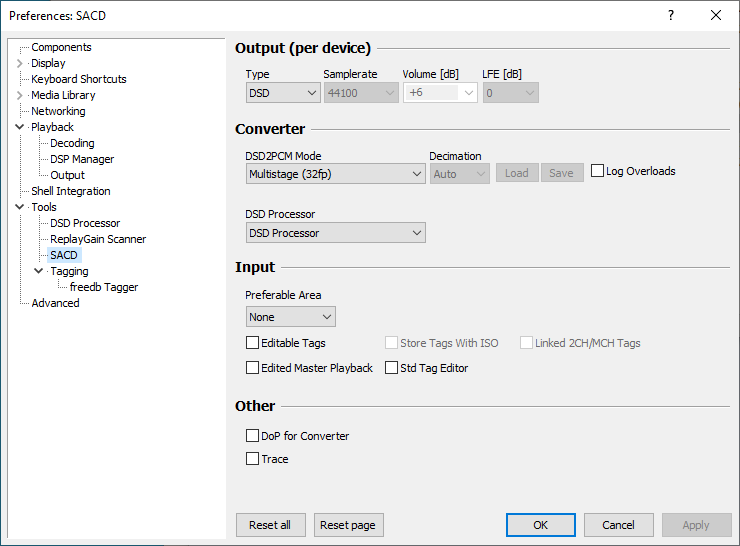
Task: Select Keyboard Shortcuts in the tree
Action: 79,79
